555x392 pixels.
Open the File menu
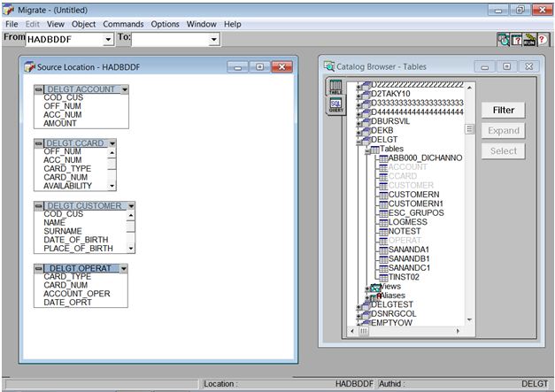12,24
